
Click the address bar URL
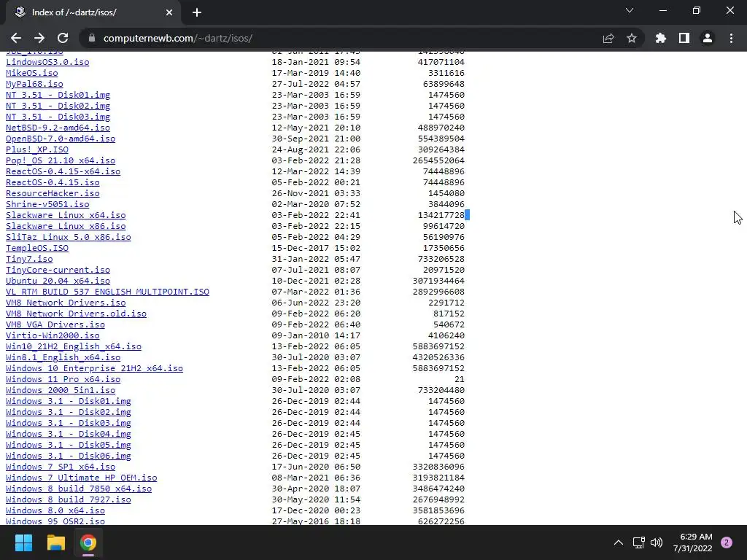pyautogui.click(x=178, y=38)
